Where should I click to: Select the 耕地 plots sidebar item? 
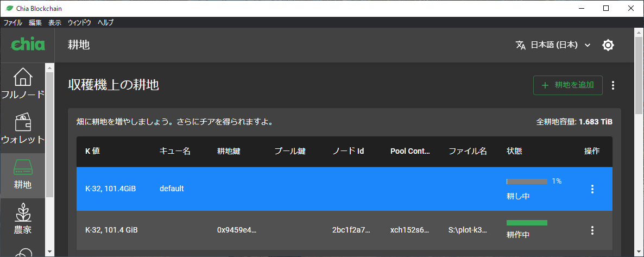tap(23, 175)
